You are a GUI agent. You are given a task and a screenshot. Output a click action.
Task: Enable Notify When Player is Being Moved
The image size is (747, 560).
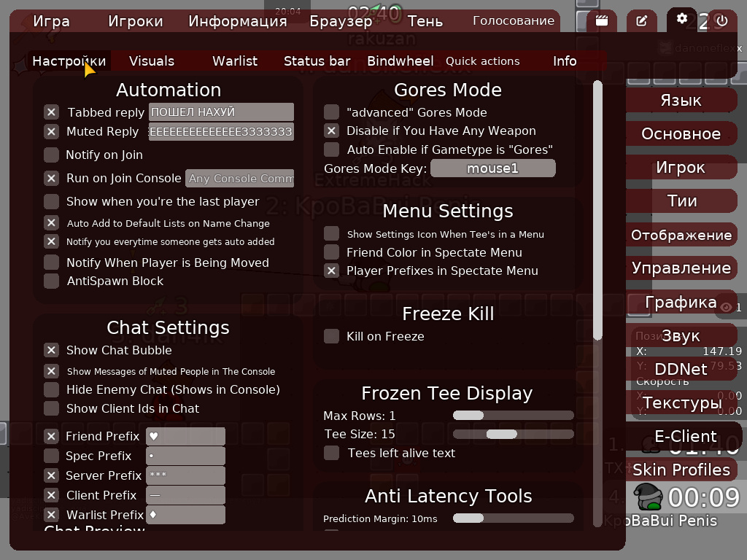[52, 262]
